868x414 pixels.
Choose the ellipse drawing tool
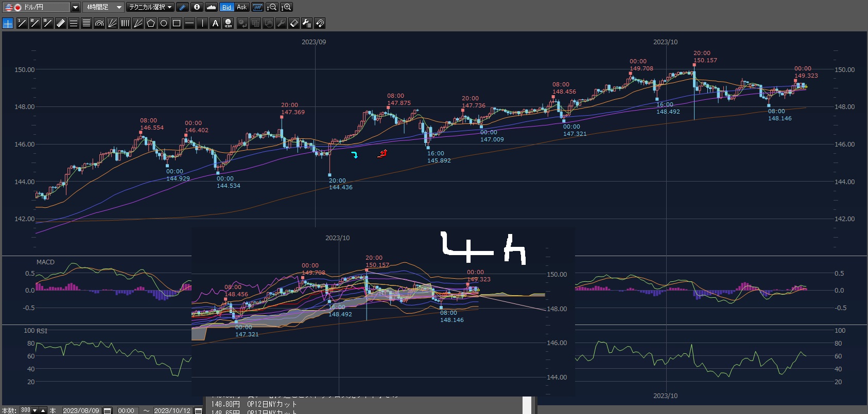point(164,23)
